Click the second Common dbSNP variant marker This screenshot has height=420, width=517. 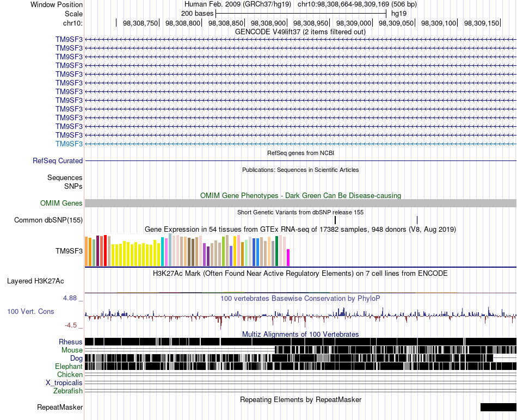pos(417,220)
